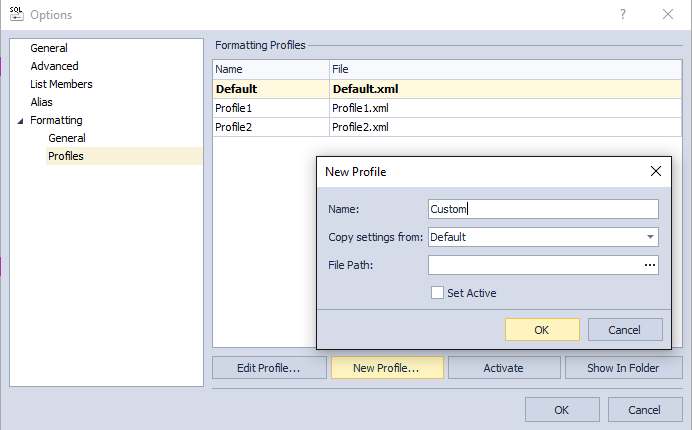Click the Name column header
The image size is (692, 430).
tap(271, 69)
